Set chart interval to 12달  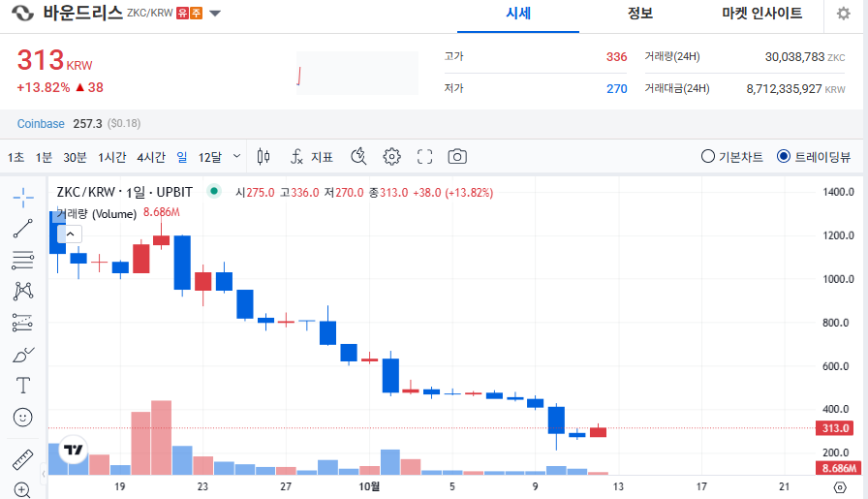(x=210, y=157)
